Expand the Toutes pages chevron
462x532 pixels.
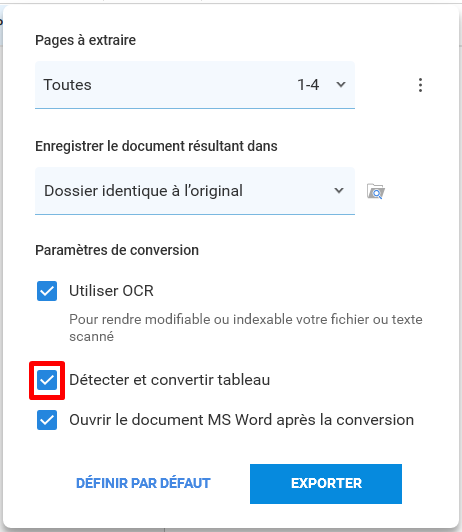(x=341, y=84)
